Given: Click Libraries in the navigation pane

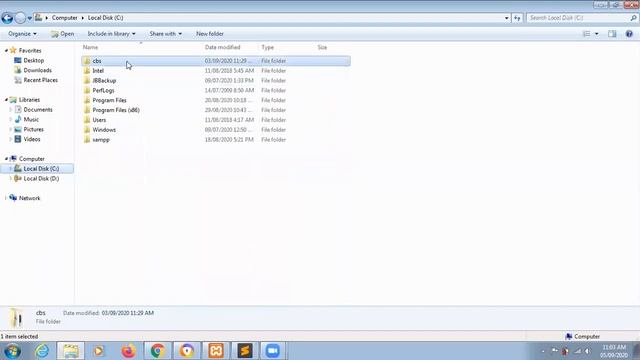Looking at the screenshot, I should tap(29, 100).
